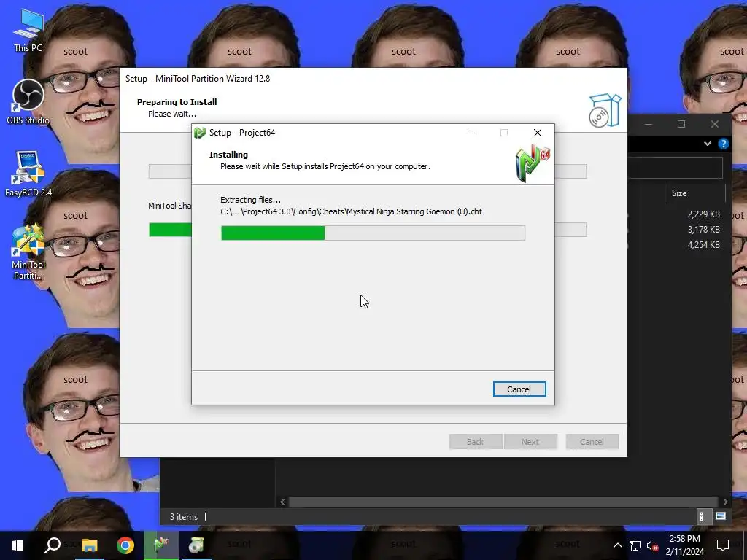Screen dimensions: 747x560
Task: Expand the File Explorer ribbon chevron
Action: 708,144
